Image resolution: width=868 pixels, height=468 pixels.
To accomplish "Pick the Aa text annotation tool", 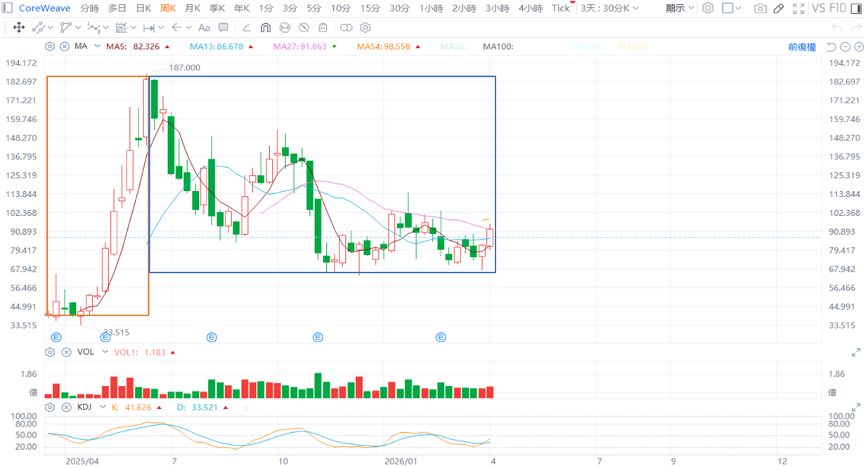I will pos(204,27).
